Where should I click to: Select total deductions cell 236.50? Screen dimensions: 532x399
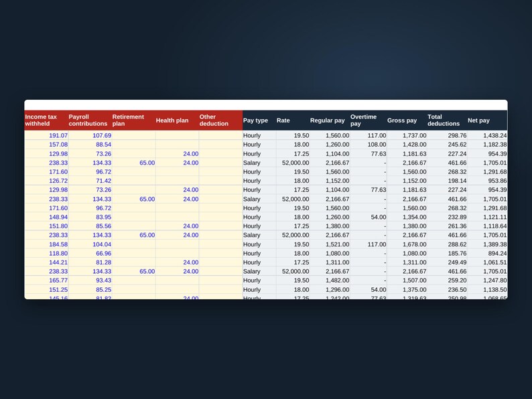coord(447,289)
